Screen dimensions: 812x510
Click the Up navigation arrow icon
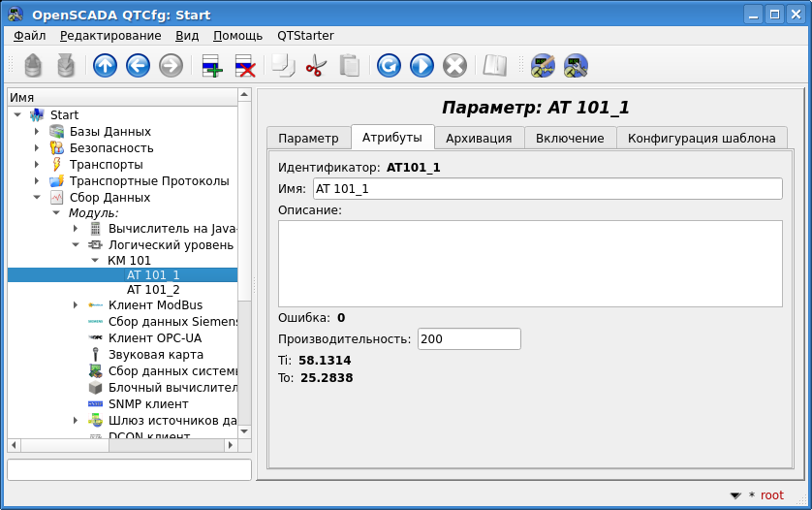click(105, 66)
